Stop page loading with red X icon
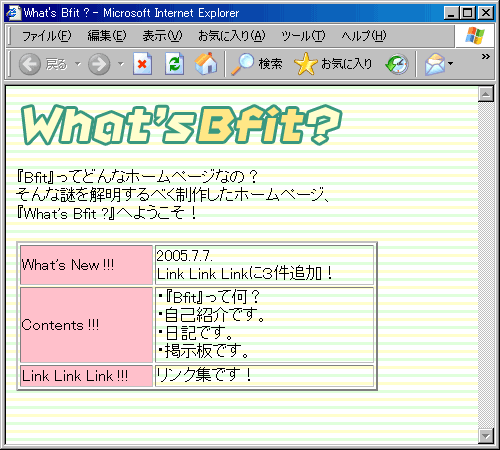 coord(142,63)
